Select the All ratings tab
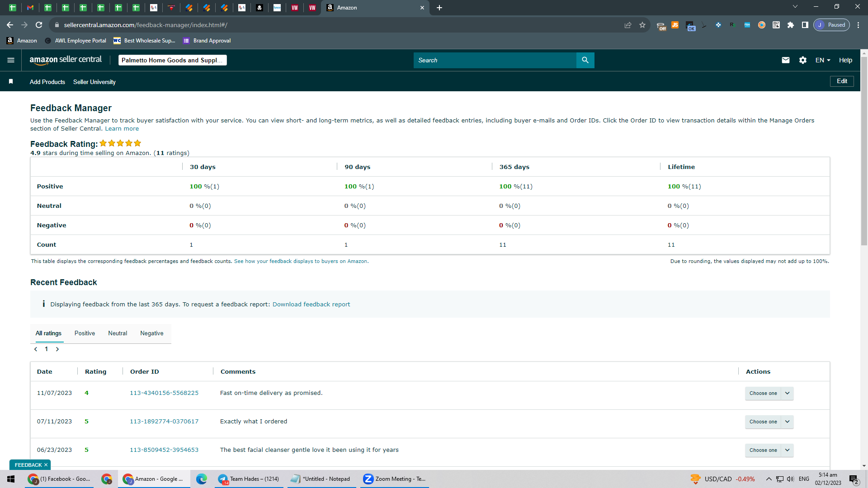This screenshot has width=868, height=488. pyautogui.click(x=48, y=333)
